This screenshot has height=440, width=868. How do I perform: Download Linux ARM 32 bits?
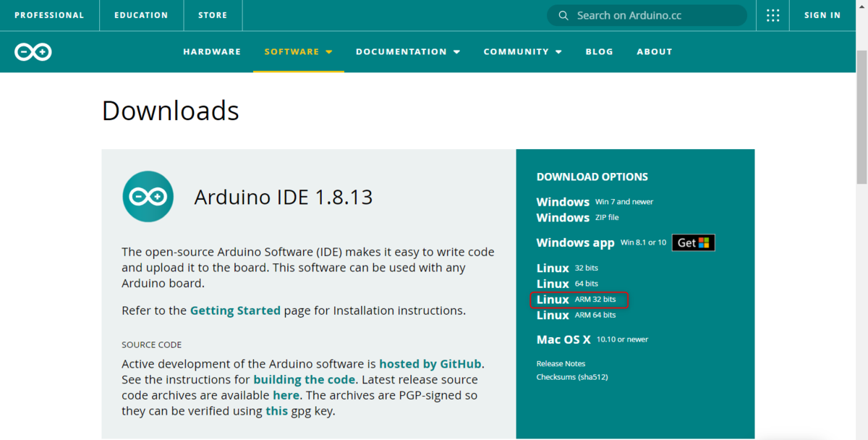click(x=576, y=300)
